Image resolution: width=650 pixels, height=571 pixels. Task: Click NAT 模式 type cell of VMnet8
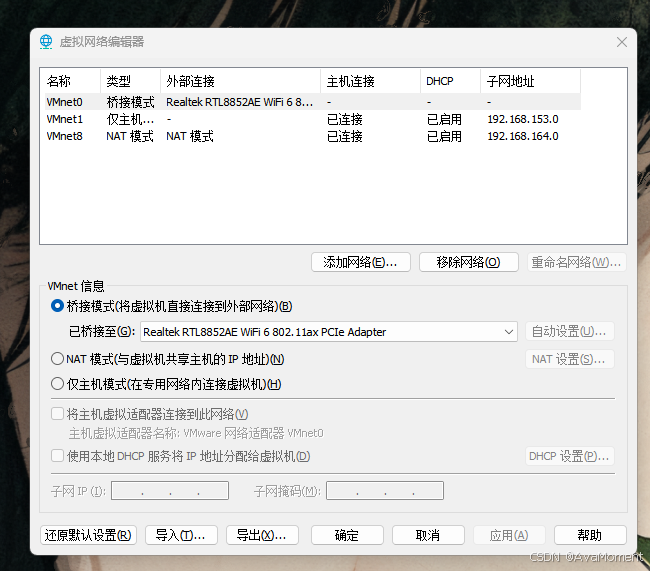pos(130,136)
